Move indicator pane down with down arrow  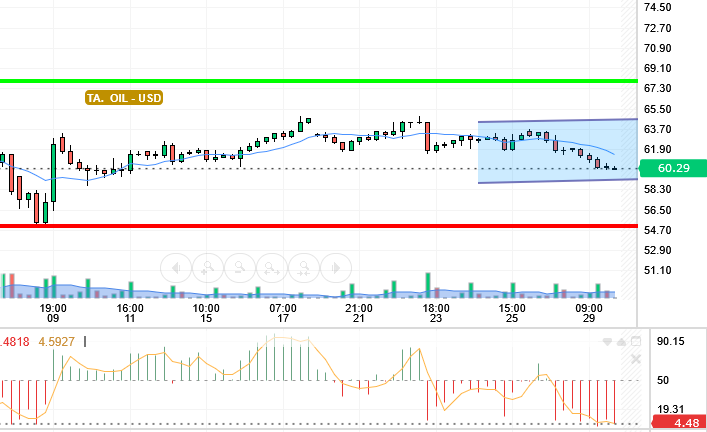click(x=607, y=342)
